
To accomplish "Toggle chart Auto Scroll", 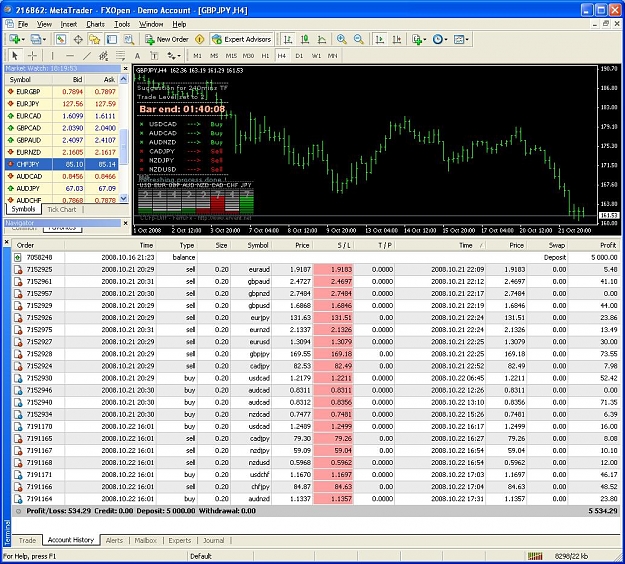I will pyautogui.click(x=379, y=39).
